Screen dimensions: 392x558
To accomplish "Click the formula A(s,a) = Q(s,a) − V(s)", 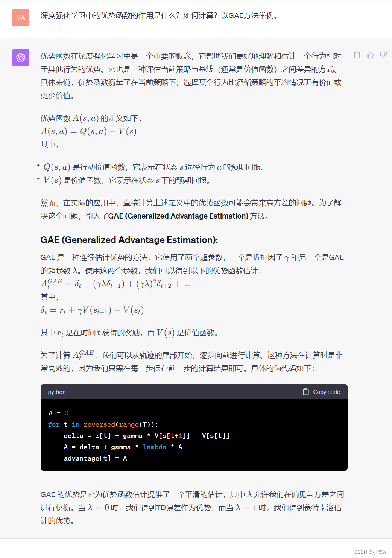I will coord(88,131).
